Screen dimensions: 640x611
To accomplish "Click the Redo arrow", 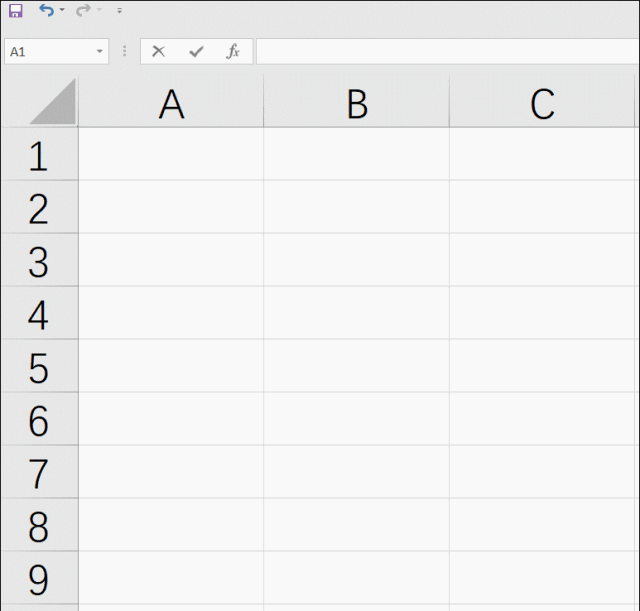I will click(x=83, y=10).
